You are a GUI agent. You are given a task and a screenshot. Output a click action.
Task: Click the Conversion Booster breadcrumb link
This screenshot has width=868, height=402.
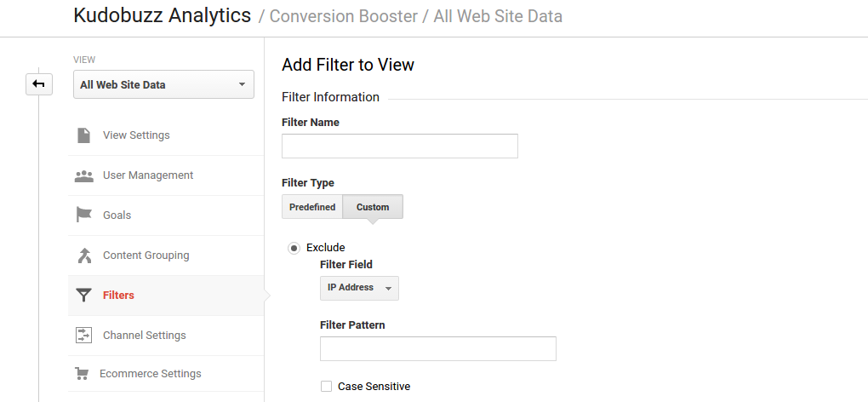click(343, 17)
